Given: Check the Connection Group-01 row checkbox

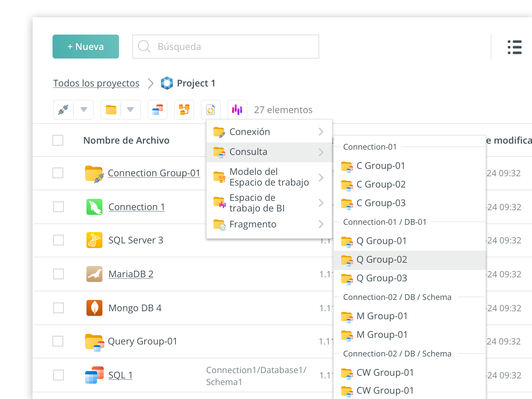Looking at the screenshot, I should 58,173.
